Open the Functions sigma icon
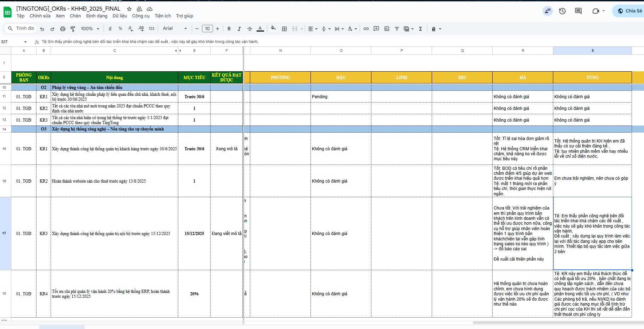Image resolution: width=644 pixels, height=329 pixels. [420, 29]
